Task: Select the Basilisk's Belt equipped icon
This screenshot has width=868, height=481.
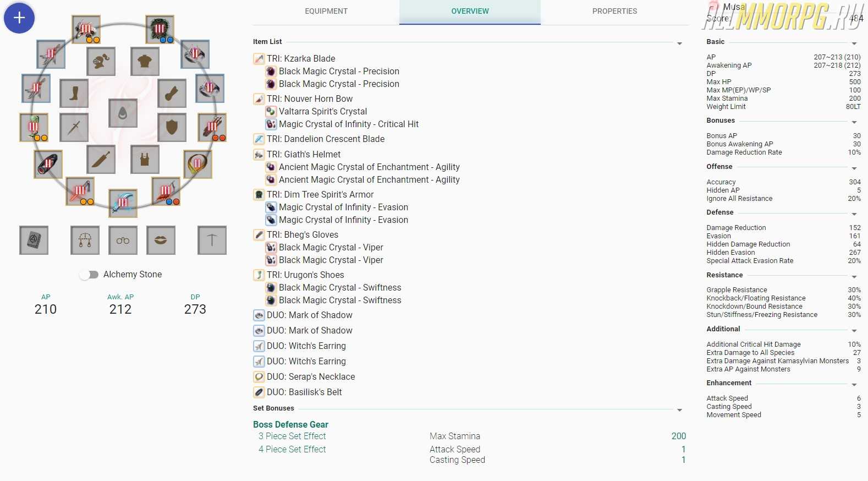Action: pos(48,164)
